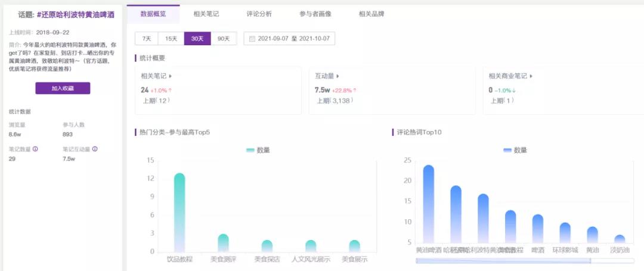
Task: Select the 15天 time range
Action: (171, 39)
